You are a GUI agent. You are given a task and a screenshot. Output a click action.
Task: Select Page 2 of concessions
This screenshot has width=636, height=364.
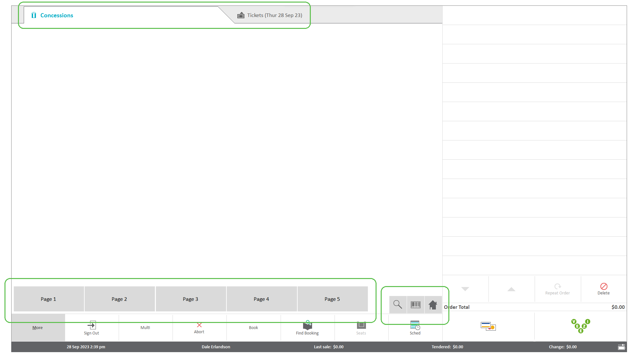pyautogui.click(x=119, y=299)
